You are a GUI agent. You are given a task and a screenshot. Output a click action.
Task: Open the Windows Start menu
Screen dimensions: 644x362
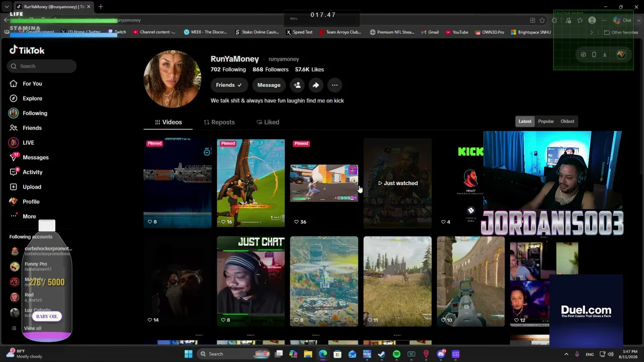(x=188, y=354)
